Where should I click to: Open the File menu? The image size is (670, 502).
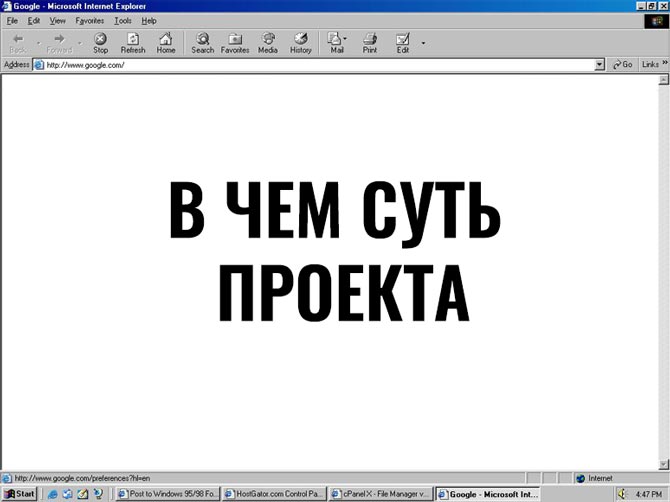pos(13,20)
